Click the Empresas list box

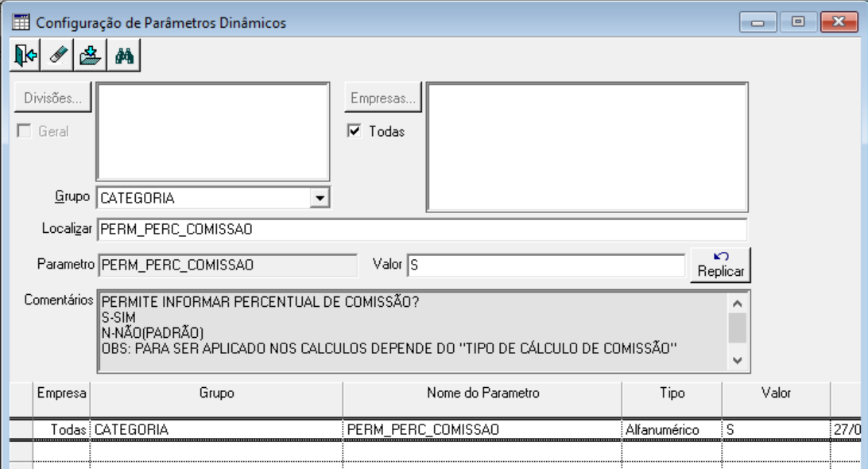(x=587, y=147)
